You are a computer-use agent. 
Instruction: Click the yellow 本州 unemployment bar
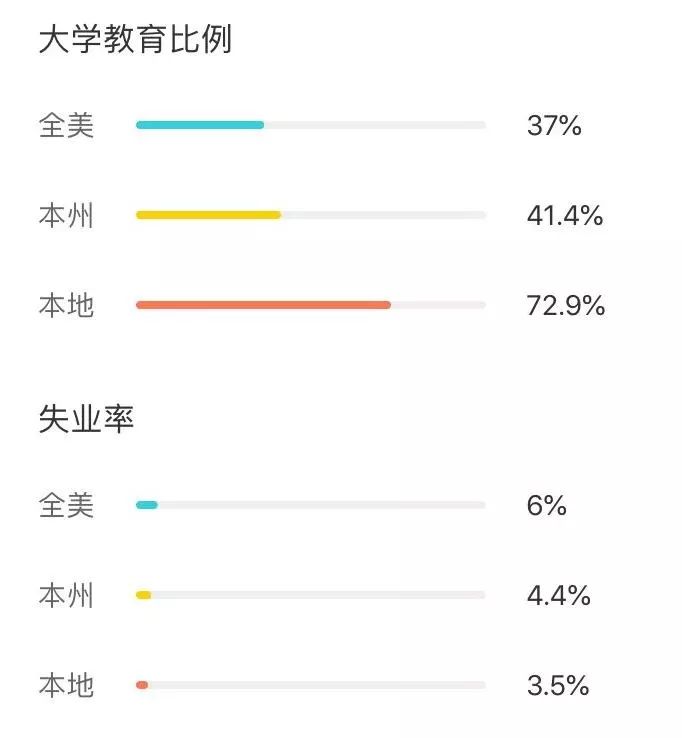(x=311, y=595)
